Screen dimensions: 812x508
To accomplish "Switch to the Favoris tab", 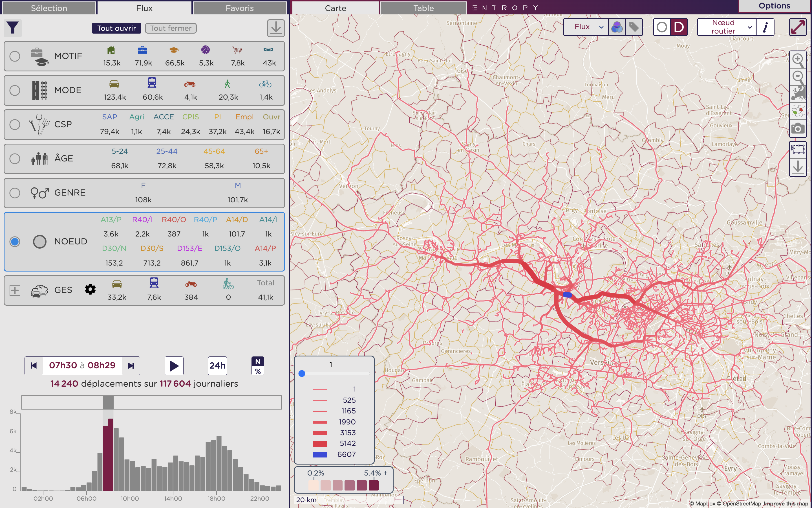I will click(x=240, y=8).
